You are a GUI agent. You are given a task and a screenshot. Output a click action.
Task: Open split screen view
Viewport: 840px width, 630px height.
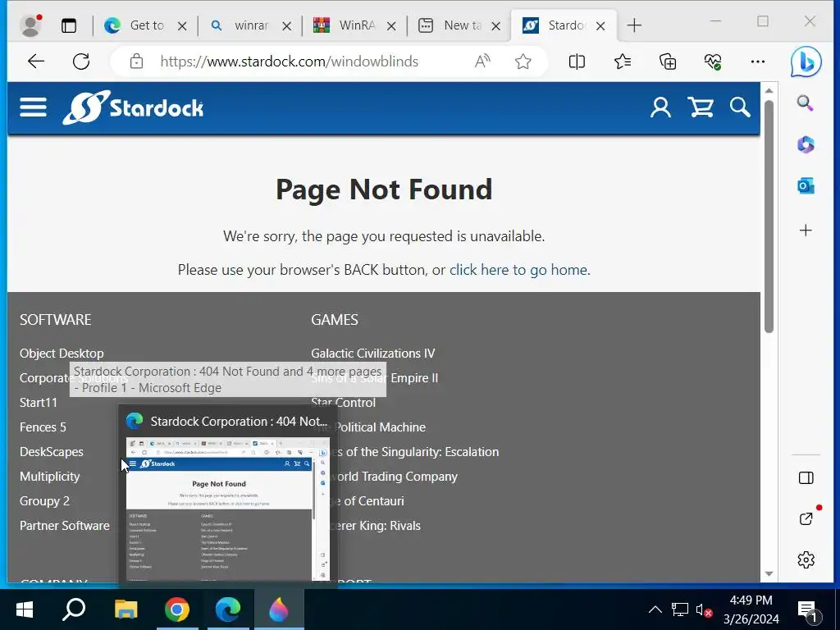(x=577, y=62)
